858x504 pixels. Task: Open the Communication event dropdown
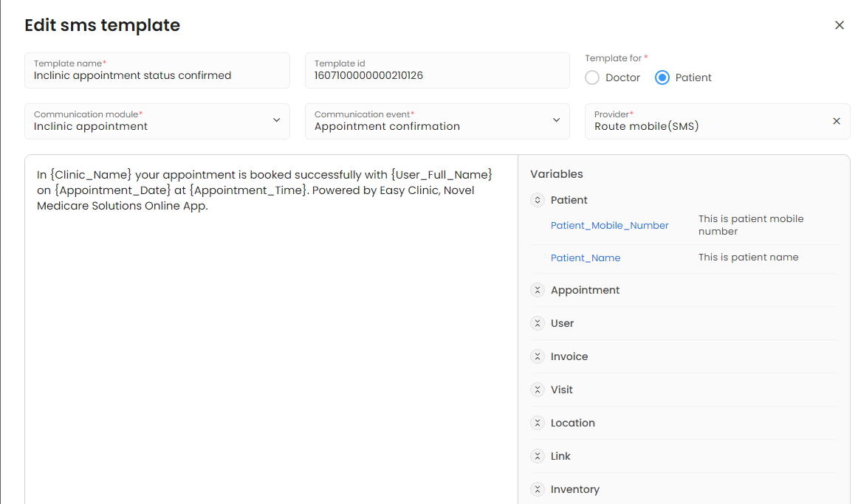pos(437,121)
